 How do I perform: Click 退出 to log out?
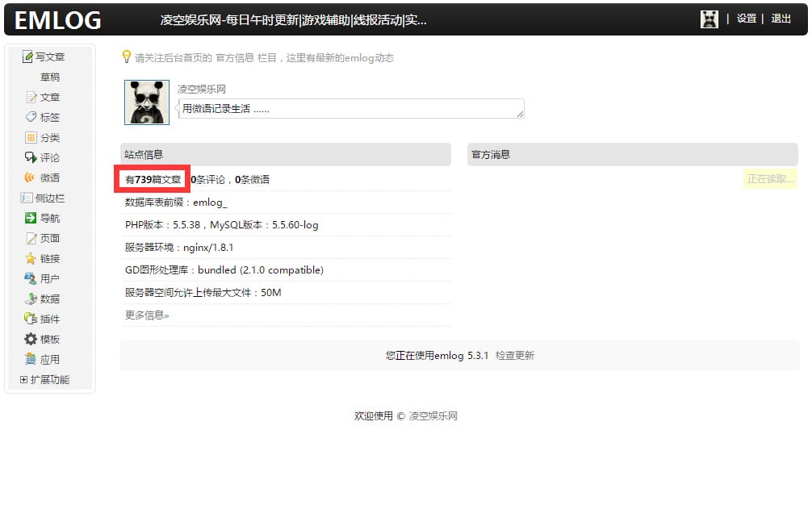tap(780, 19)
